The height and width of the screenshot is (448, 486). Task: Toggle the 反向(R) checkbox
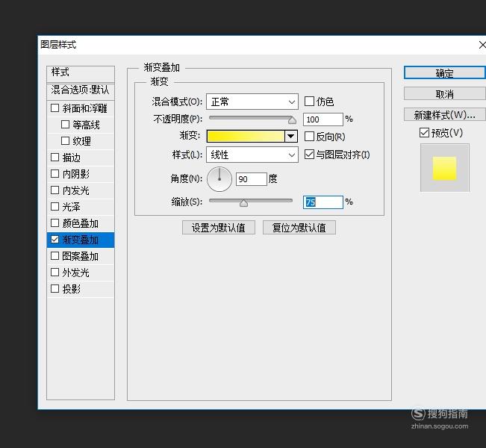click(309, 137)
